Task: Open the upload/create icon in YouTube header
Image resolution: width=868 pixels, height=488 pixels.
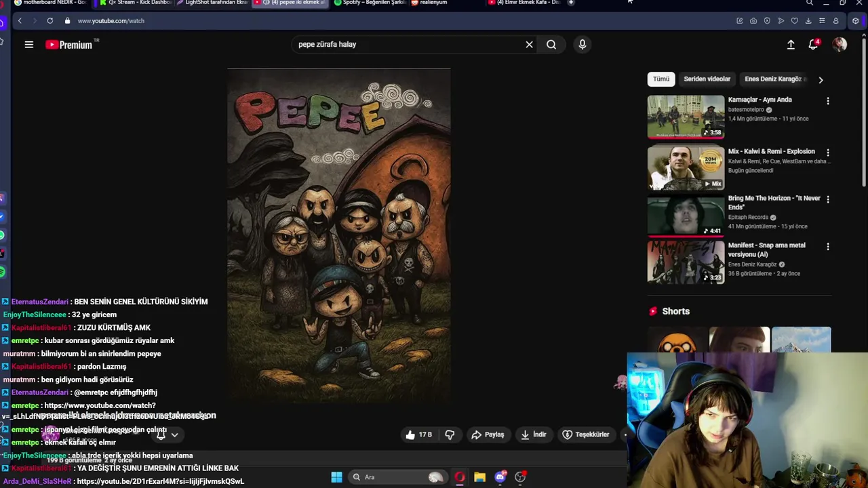Action: point(791,45)
